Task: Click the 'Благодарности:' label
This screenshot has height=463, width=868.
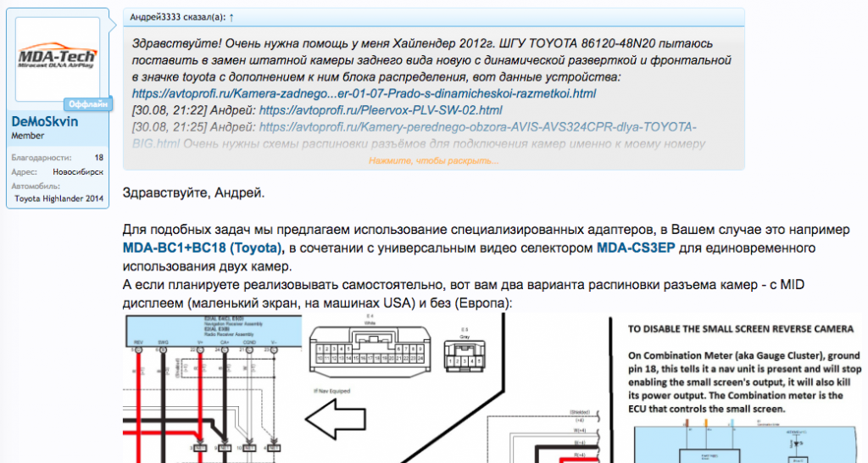Action: point(42,158)
